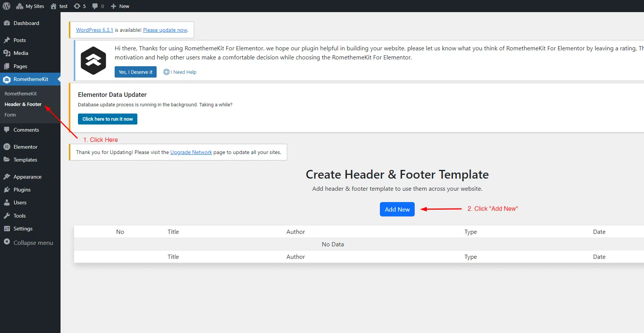Click New in admin bar
Screen dimensions: 644x333
(124, 6)
